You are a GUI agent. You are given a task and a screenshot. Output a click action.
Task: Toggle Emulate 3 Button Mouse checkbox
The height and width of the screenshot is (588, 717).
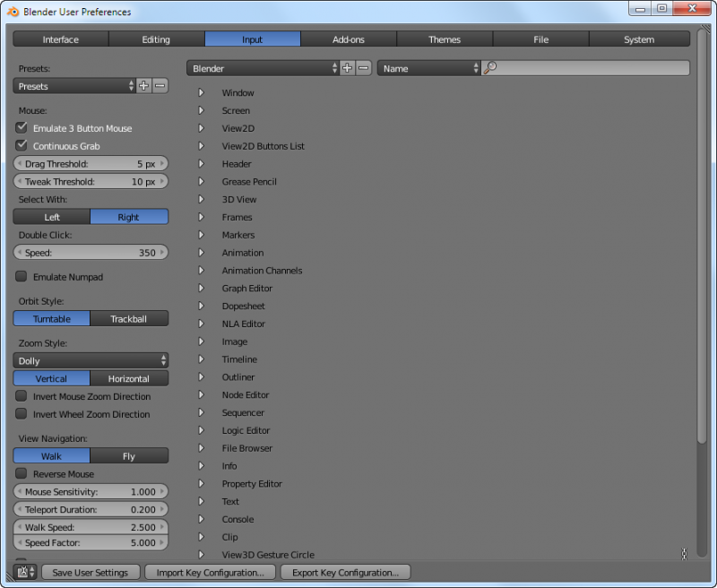click(x=21, y=128)
